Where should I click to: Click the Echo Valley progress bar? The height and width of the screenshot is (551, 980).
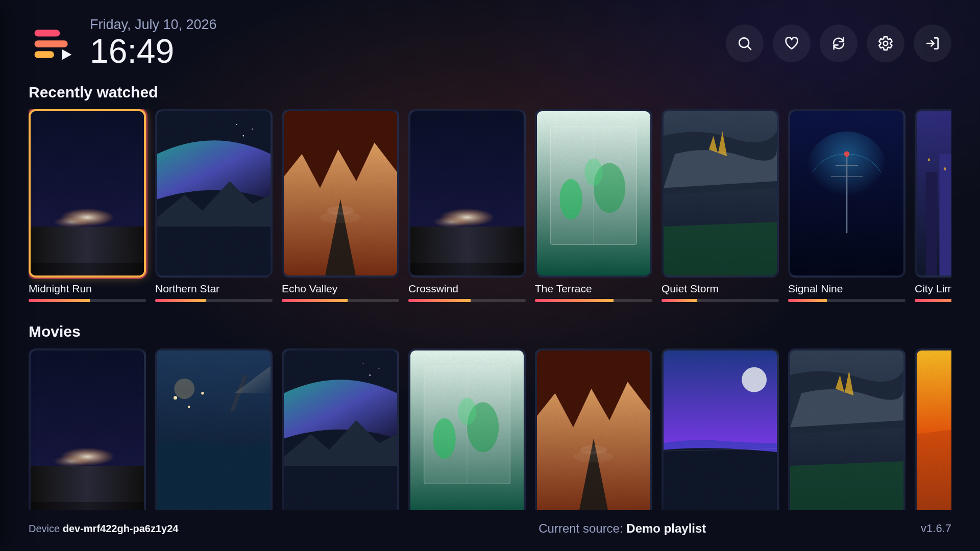point(340,300)
